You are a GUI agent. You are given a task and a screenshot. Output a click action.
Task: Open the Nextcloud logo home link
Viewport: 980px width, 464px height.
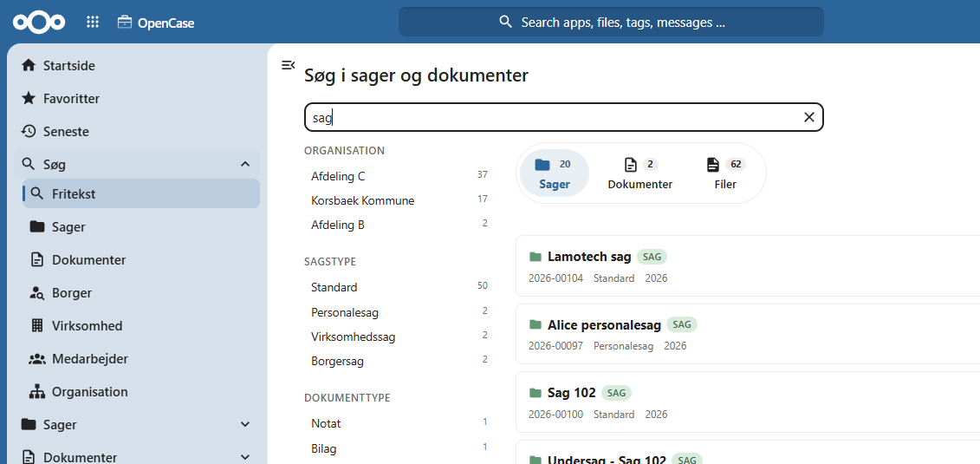[x=39, y=22]
